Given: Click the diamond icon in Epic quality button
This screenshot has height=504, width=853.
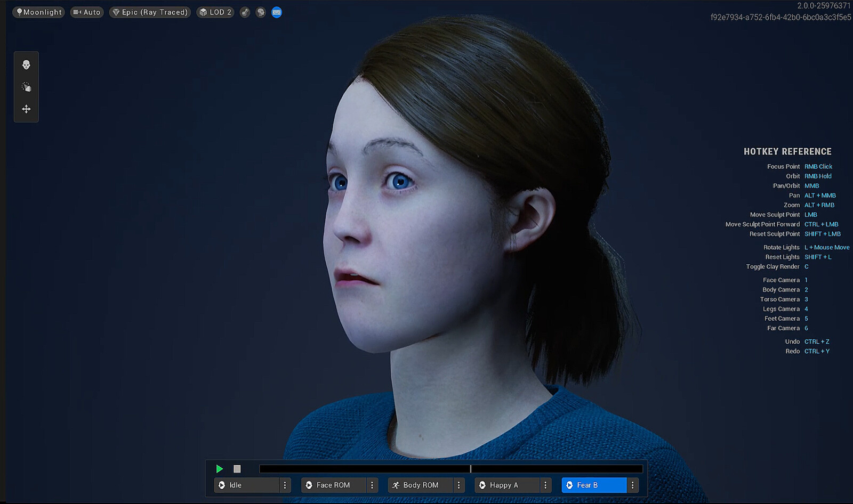Looking at the screenshot, I should pyautogui.click(x=116, y=12).
